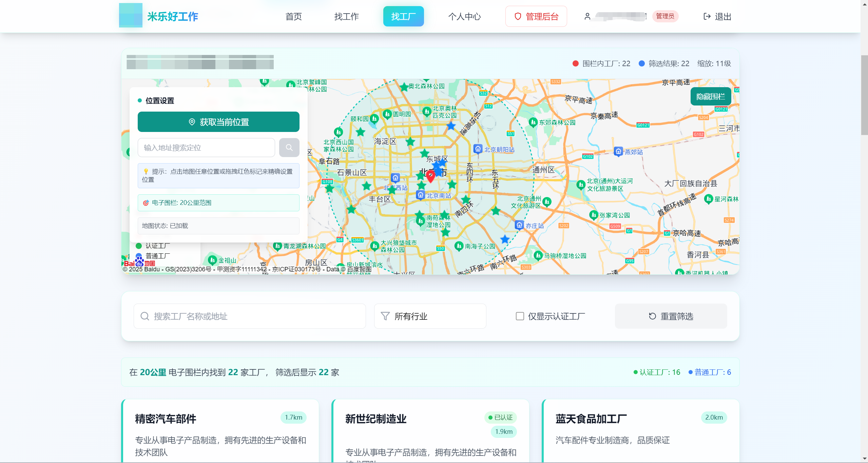
Task: Click the 圆明园 park icon on map
Action: click(387, 114)
